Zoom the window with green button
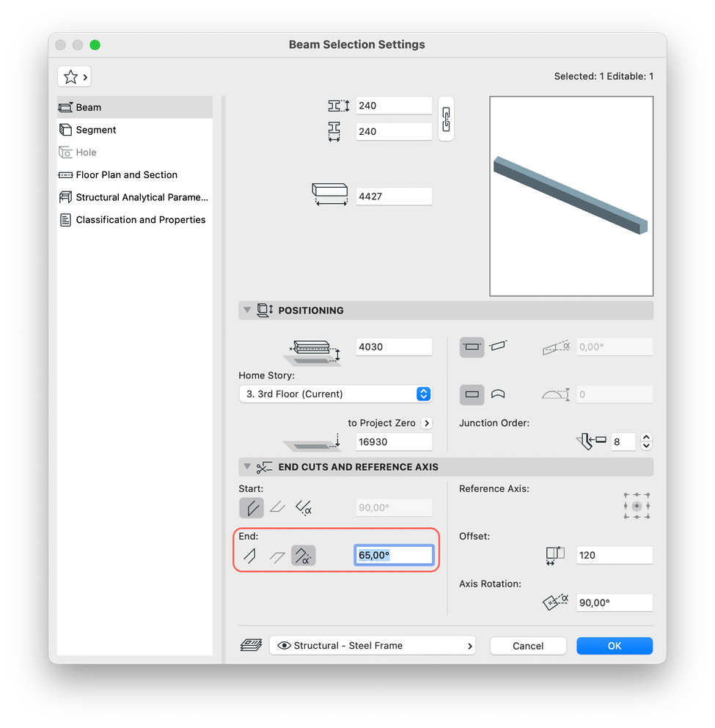 tap(95, 45)
